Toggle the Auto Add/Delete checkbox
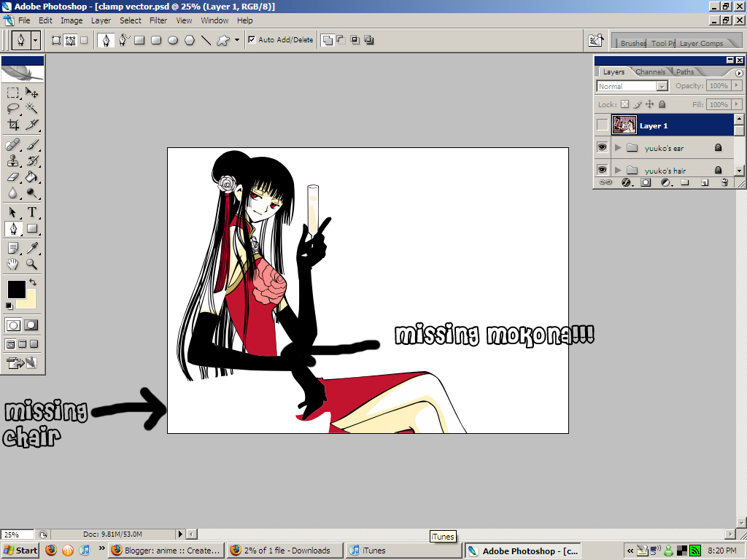This screenshot has width=747, height=560. coord(252,40)
